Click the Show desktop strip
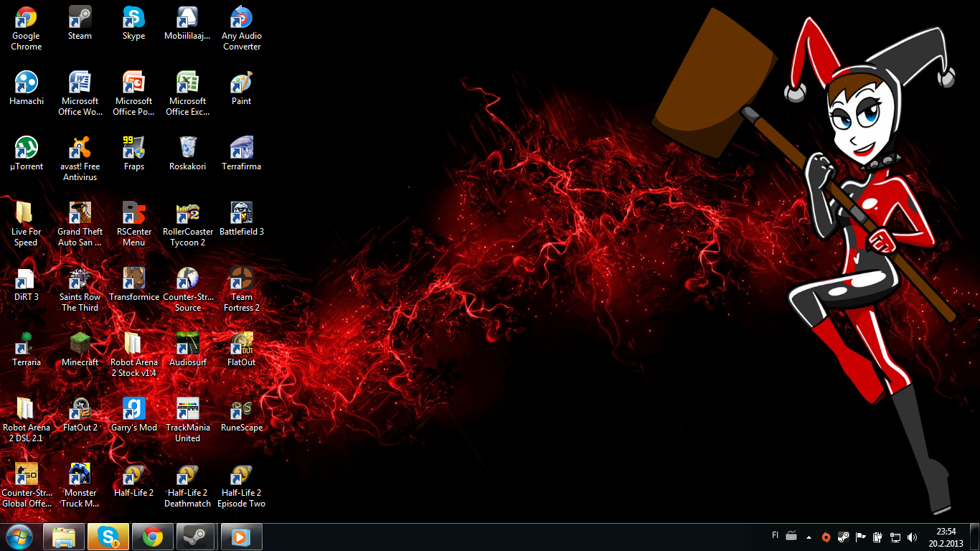 click(975, 537)
